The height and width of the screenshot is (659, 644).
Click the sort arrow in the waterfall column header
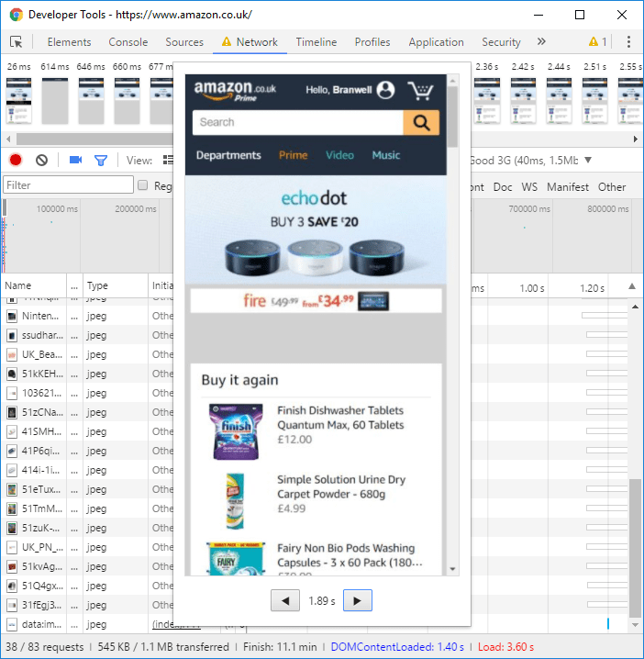coord(631,287)
